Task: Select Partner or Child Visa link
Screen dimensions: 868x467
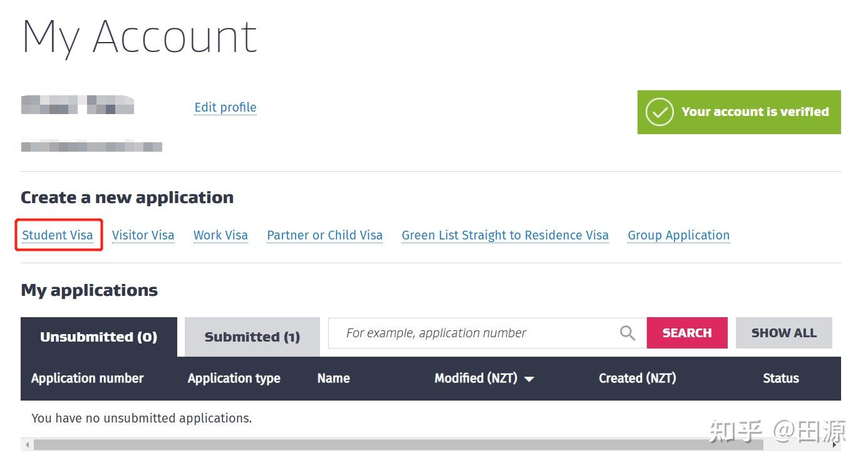Action: (x=324, y=235)
